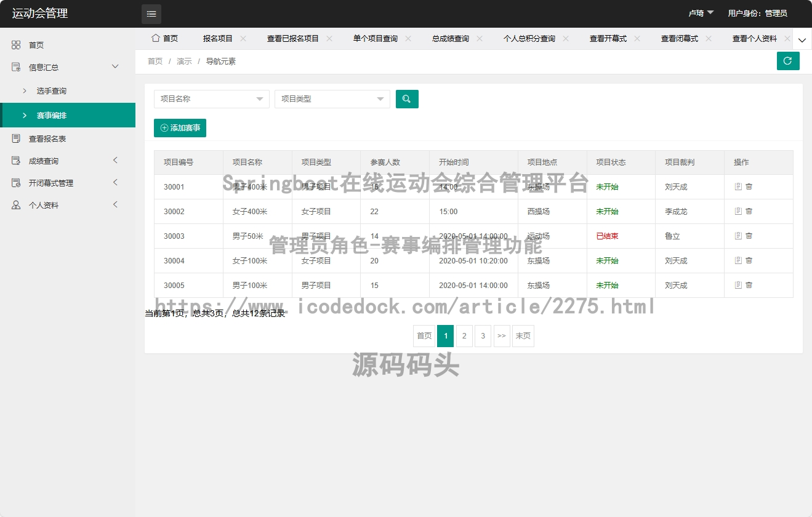Click edit icon for row 30001
The image size is (812, 517).
[x=738, y=186]
